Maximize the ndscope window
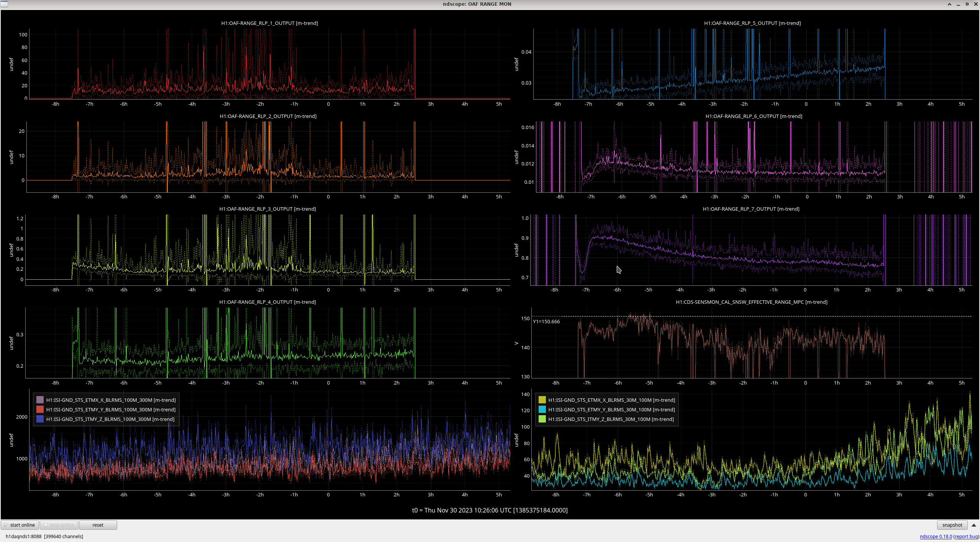This screenshot has height=542, width=980. 967,4
